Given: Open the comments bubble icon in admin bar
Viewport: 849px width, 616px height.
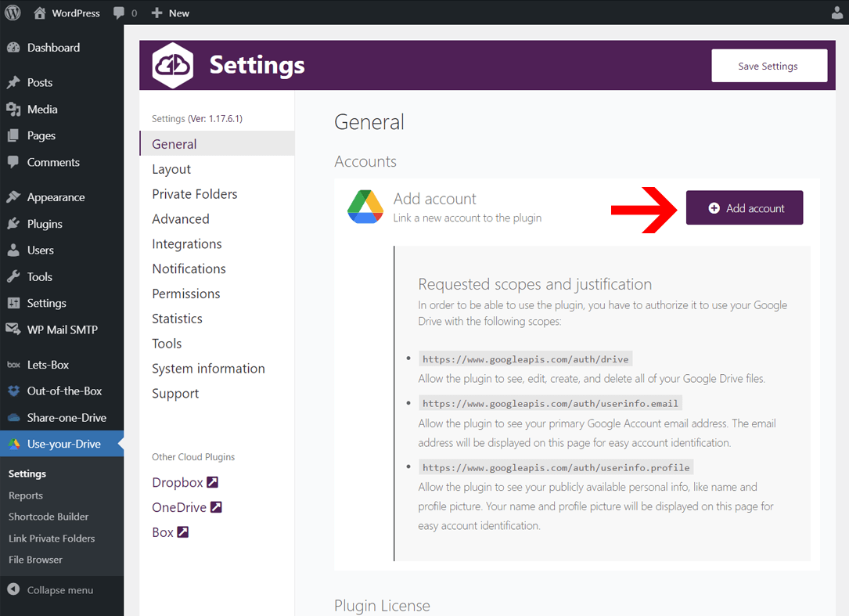Looking at the screenshot, I should coord(119,13).
